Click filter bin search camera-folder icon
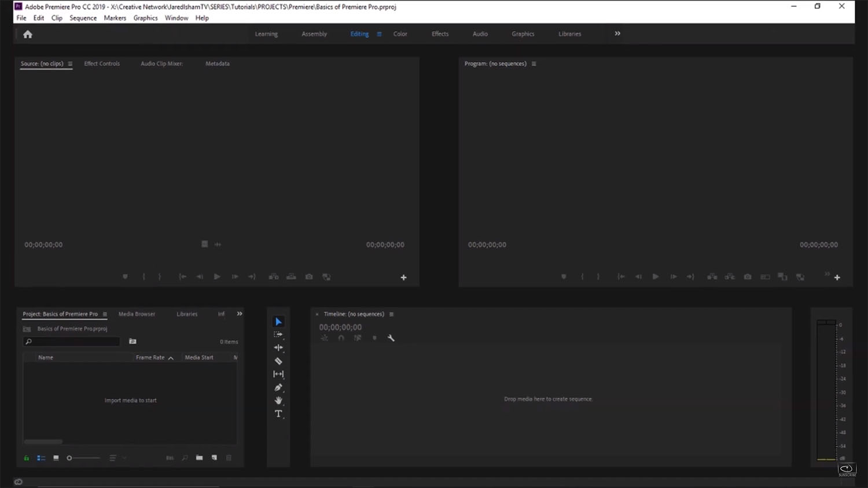Image resolution: width=868 pixels, height=488 pixels. click(133, 341)
